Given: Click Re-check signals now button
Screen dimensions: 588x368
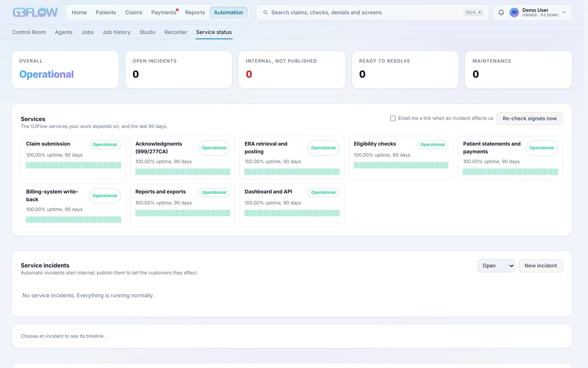Looking at the screenshot, I should coord(530,118).
